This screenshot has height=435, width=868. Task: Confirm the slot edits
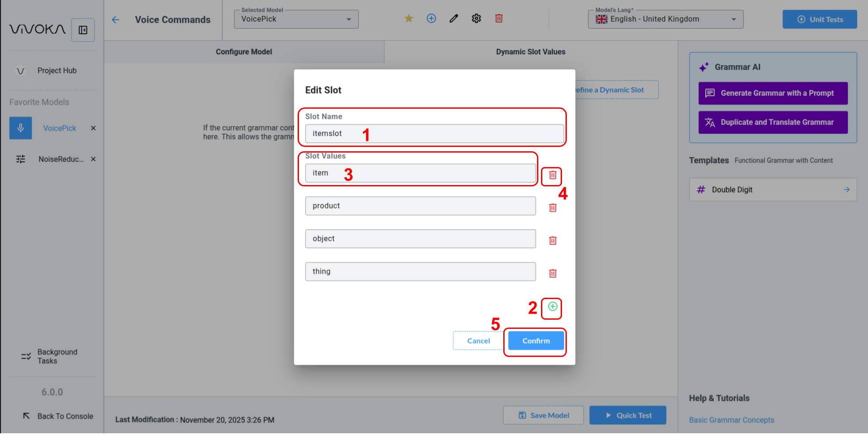[x=536, y=341]
